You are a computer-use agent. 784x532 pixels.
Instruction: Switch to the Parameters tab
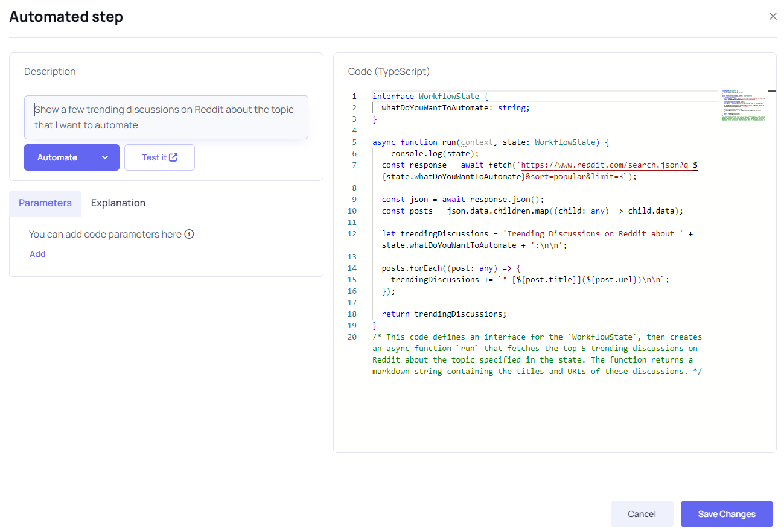click(x=45, y=203)
